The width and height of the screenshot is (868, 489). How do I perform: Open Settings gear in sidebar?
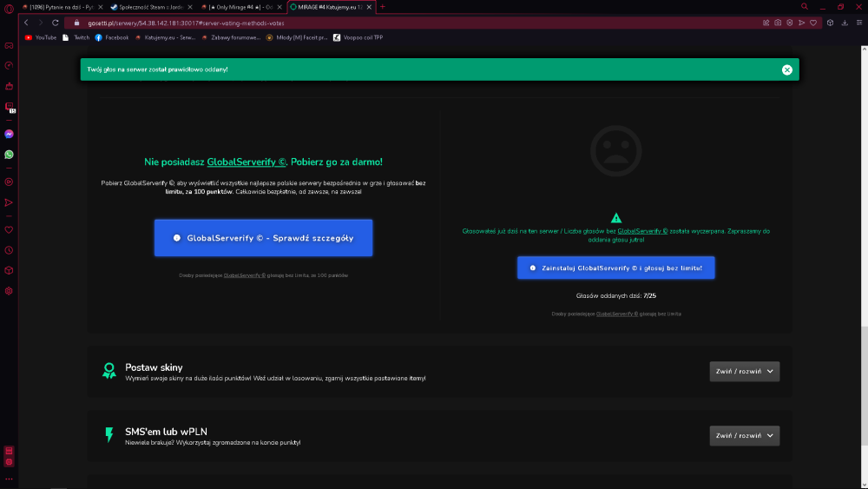tap(9, 291)
